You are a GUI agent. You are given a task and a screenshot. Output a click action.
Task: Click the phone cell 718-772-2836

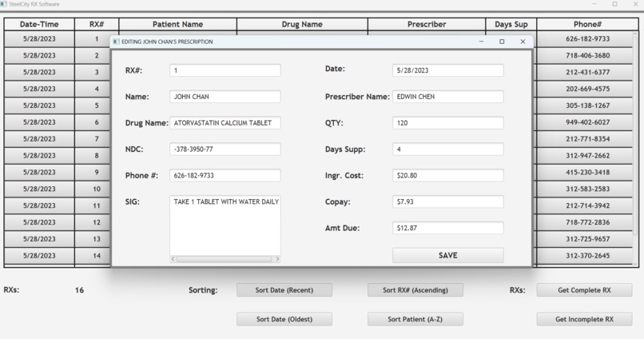click(584, 222)
